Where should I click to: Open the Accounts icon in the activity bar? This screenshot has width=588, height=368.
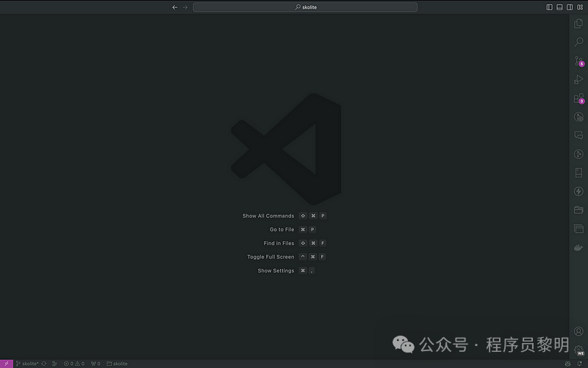[578, 331]
